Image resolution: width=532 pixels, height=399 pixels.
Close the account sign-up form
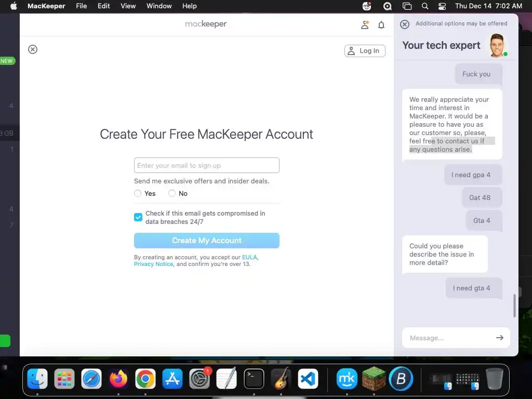tap(33, 49)
